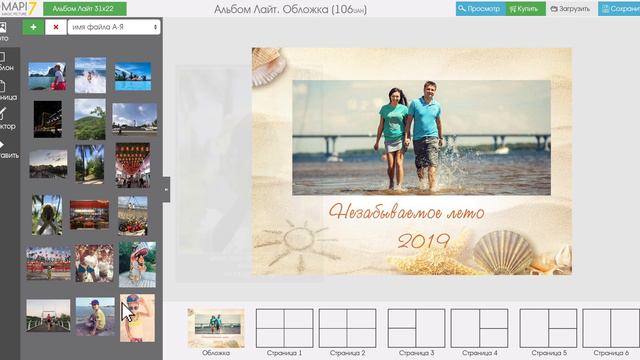
Task: Select the person photographing under palms thumbnail
Action: [47, 215]
